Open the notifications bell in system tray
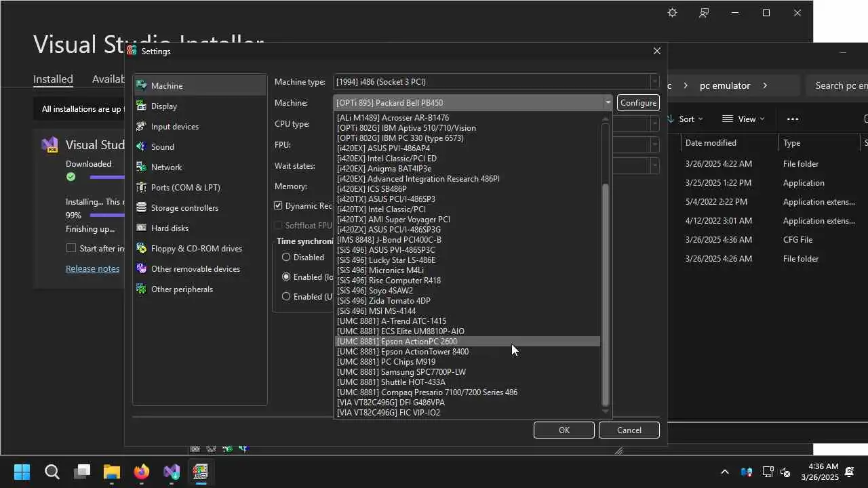Screen dimensions: 868x488 849,472
